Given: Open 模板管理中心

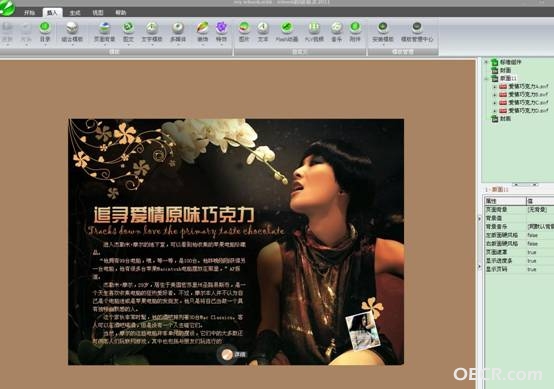Looking at the screenshot, I should 417,32.
